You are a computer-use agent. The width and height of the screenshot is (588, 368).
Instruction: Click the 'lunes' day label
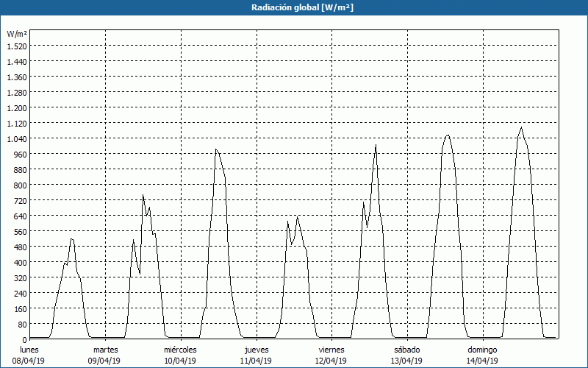click(29, 350)
